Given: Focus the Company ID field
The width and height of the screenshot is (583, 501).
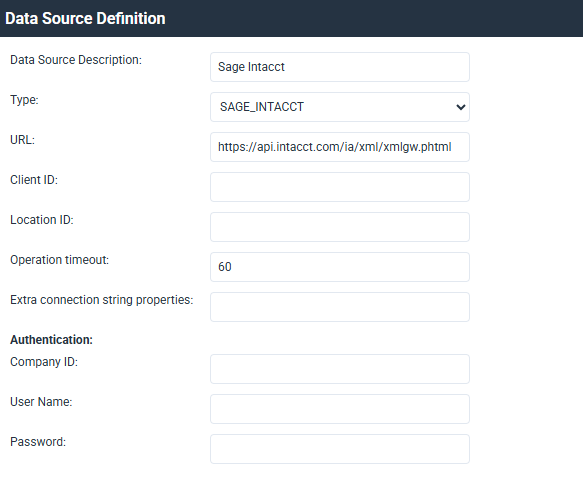Looking at the screenshot, I should pyautogui.click(x=340, y=369).
